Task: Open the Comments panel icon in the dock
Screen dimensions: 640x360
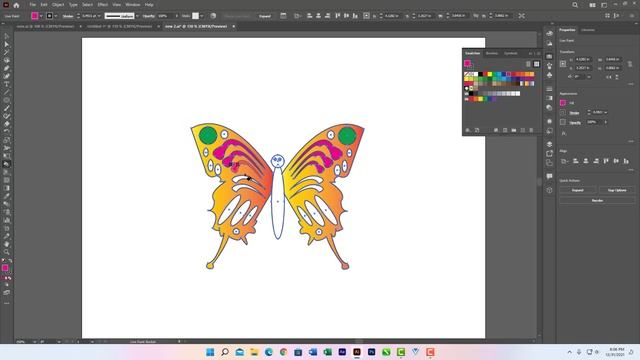Action: [x=549, y=176]
